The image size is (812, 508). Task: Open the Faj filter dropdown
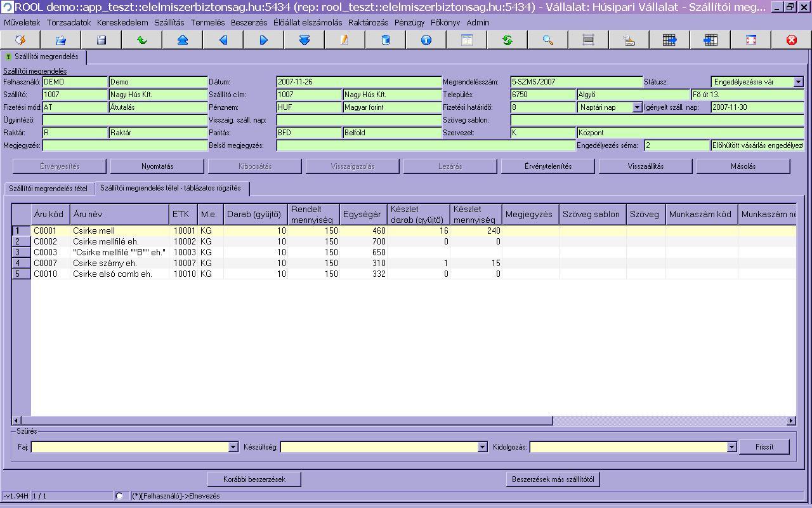[x=233, y=447]
